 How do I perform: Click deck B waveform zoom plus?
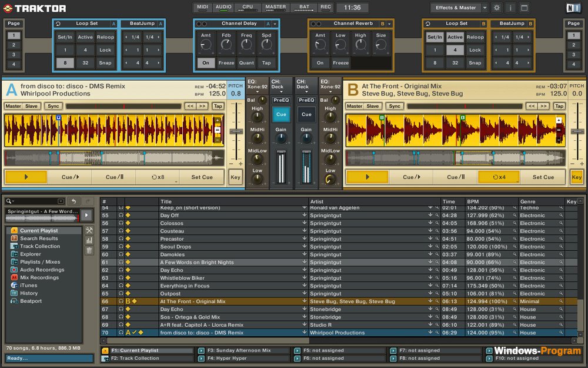click(559, 121)
